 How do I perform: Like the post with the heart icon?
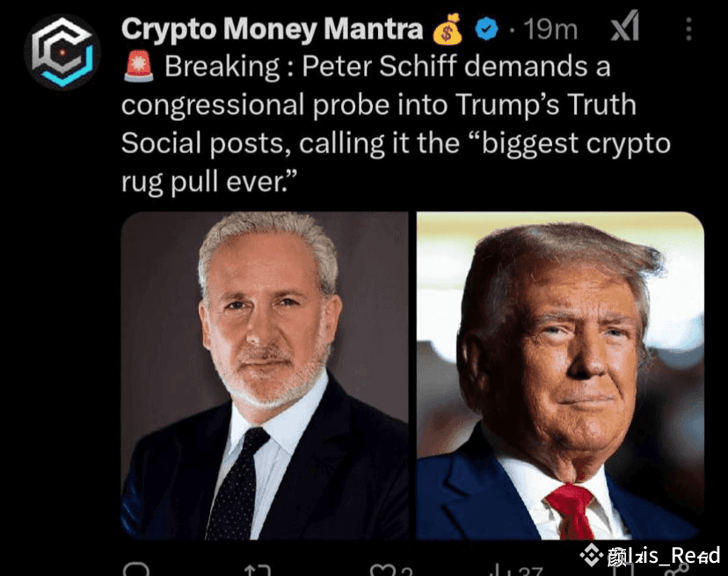tap(382, 571)
